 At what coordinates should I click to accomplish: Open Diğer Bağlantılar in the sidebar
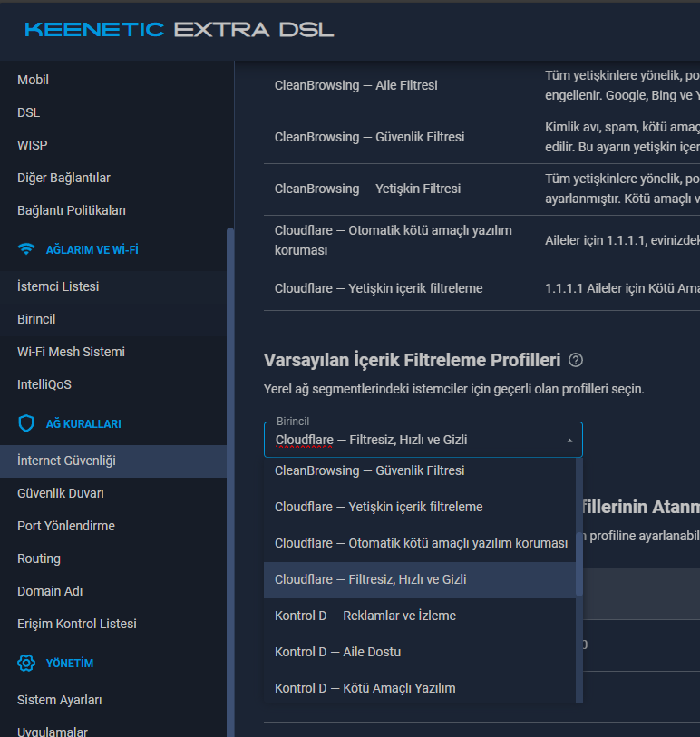(x=113, y=178)
